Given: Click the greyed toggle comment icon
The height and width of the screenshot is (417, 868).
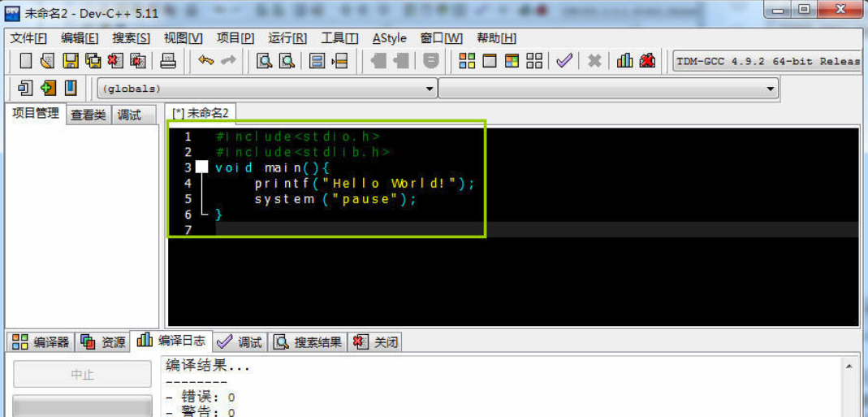Looking at the screenshot, I should (430, 60).
